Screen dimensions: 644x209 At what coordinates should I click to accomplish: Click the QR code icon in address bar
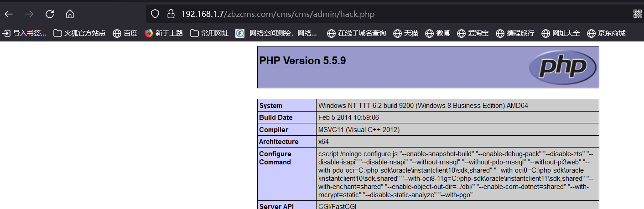pos(637,14)
